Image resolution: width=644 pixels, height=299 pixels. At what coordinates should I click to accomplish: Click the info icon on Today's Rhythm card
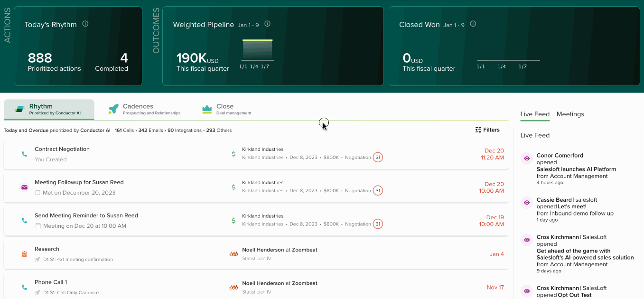coord(85,23)
